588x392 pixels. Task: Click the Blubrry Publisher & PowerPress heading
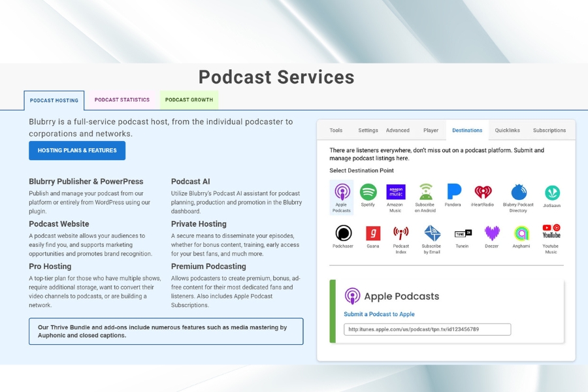pyautogui.click(x=86, y=182)
